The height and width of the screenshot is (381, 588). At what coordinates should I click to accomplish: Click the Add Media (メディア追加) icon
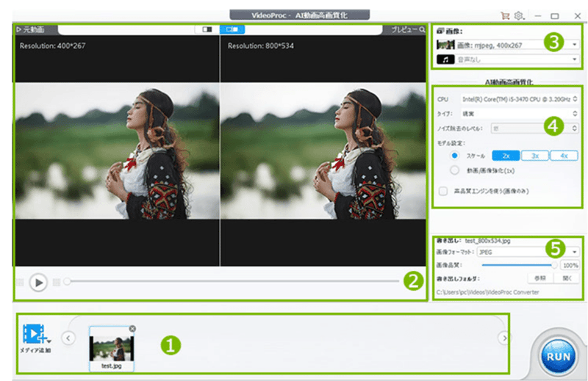coord(33,335)
